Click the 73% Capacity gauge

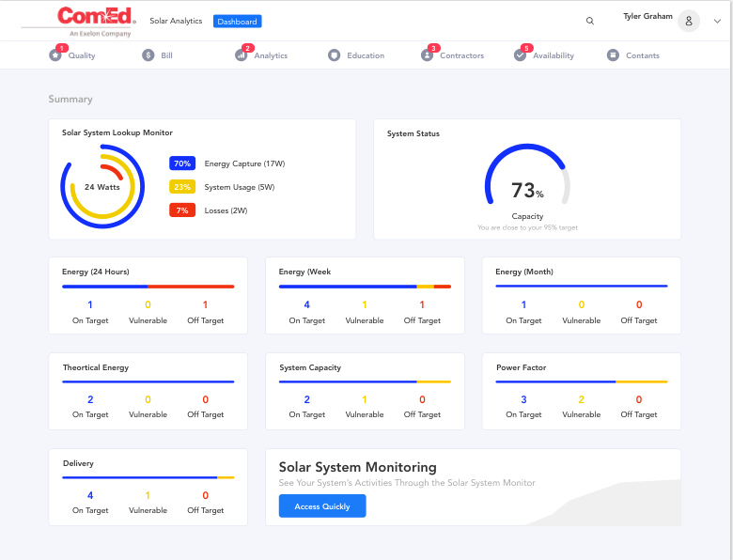(x=527, y=181)
